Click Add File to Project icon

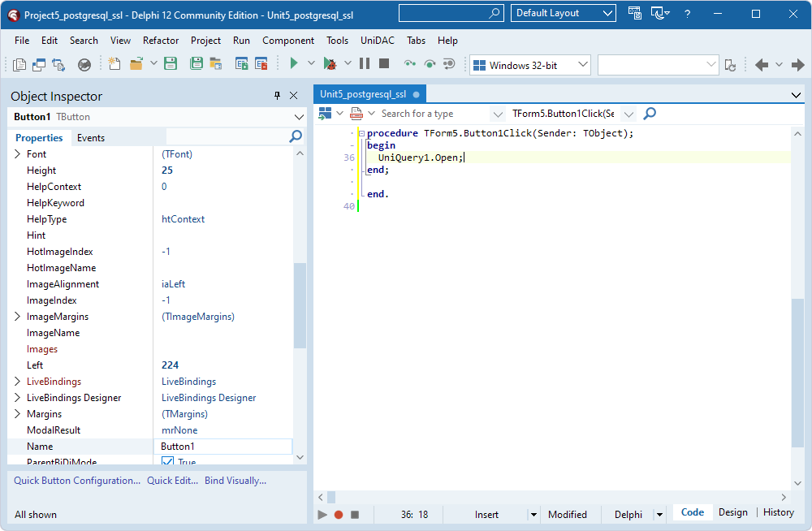pyautogui.click(x=241, y=63)
